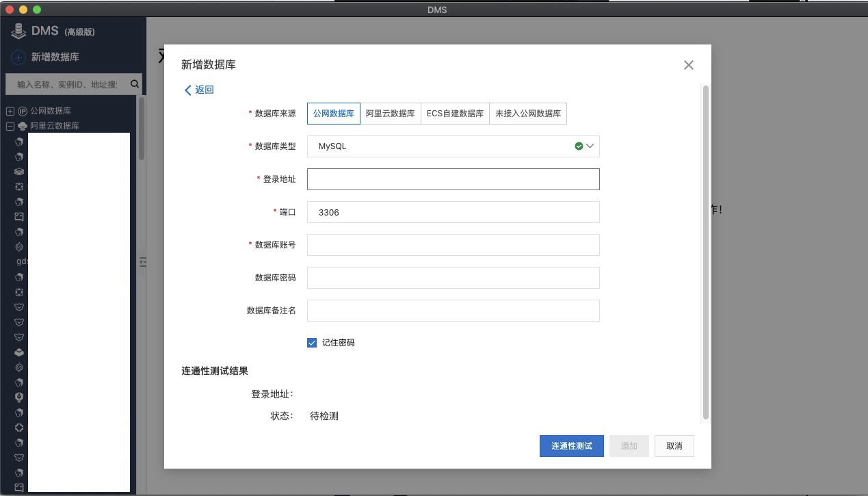
Task: Click the dialog's vertical scrollbar
Action: [x=706, y=252]
